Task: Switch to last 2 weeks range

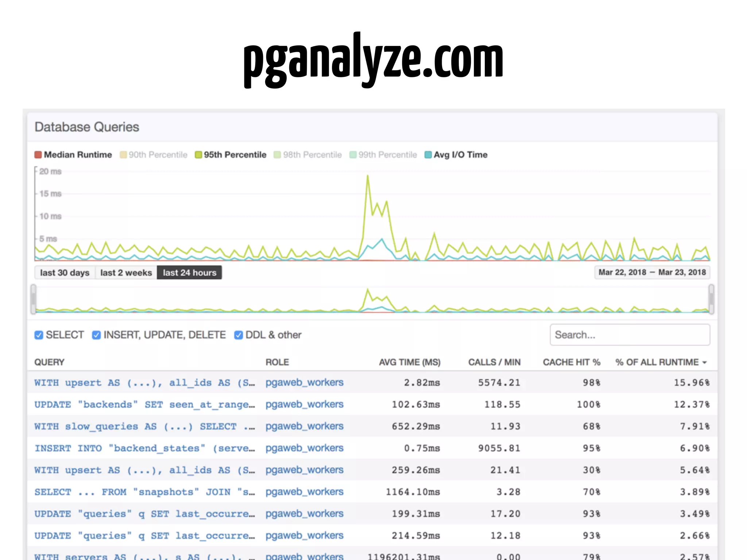Action: coord(126,273)
